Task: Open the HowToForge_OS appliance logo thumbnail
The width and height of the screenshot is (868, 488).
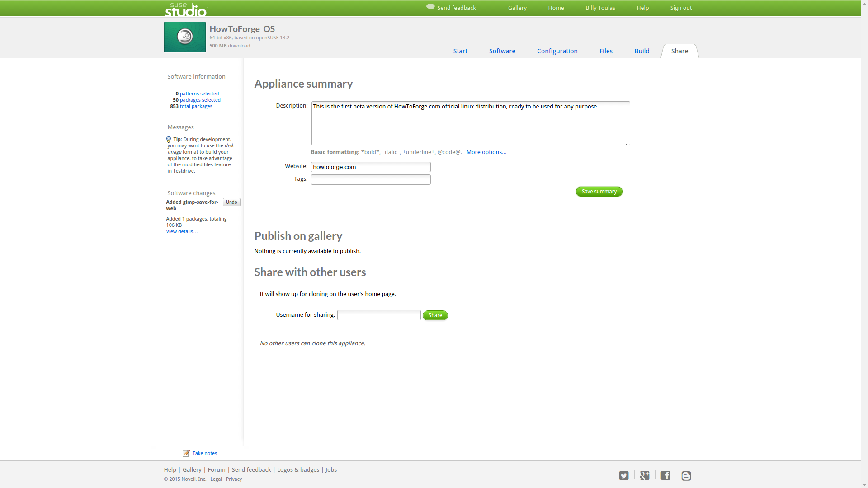Action: pos(184,37)
